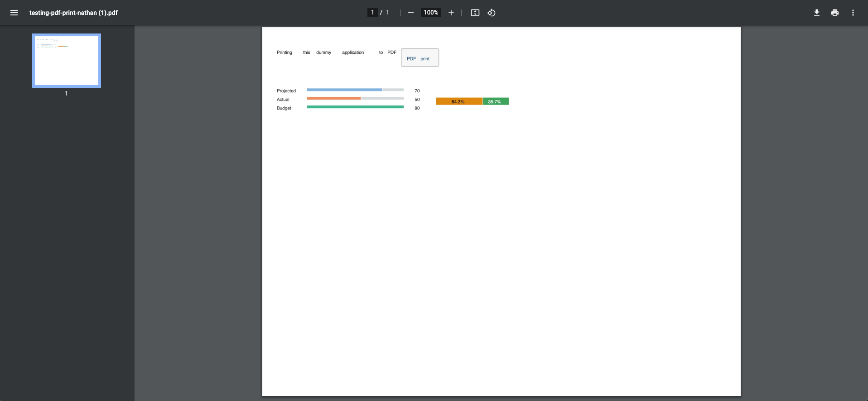Select the page 1 thumbnail
Screen dimensions: 868x401
67,60
